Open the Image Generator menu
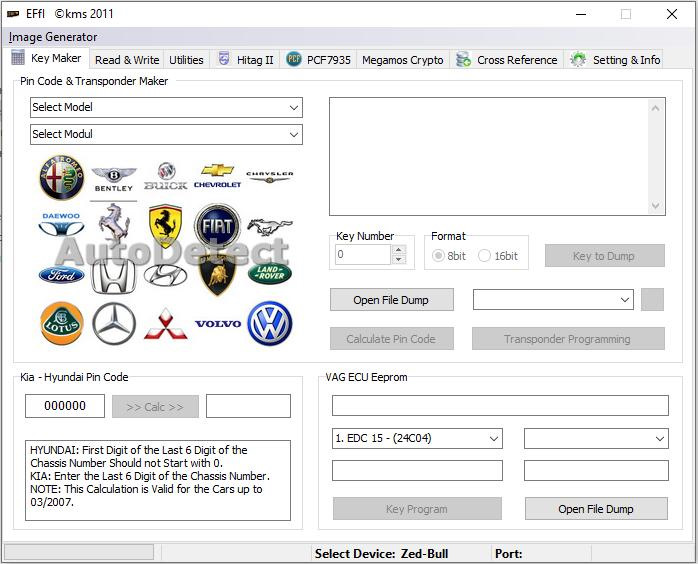This screenshot has width=698, height=564. (53, 37)
